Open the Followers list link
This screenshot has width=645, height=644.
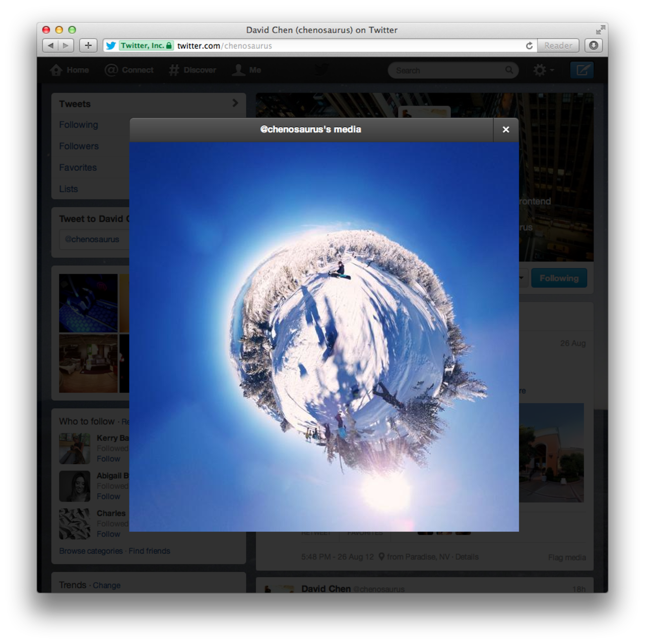pyautogui.click(x=79, y=146)
